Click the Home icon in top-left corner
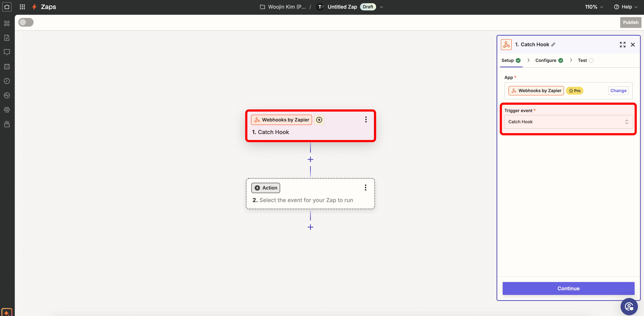The width and height of the screenshot is (644, 316). click(x=7, y=7)
